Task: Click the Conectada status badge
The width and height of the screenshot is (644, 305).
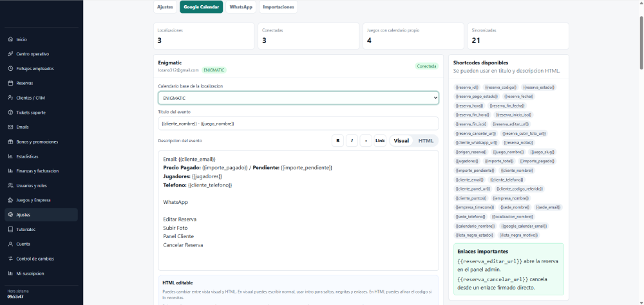Action: tap(427, 66)
